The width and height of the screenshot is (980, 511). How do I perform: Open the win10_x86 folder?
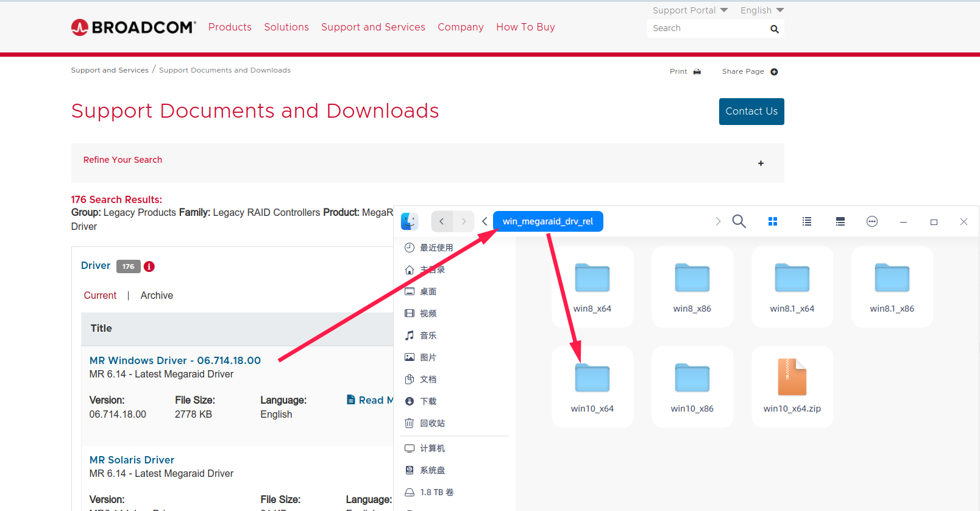click(x=692, y=387)
